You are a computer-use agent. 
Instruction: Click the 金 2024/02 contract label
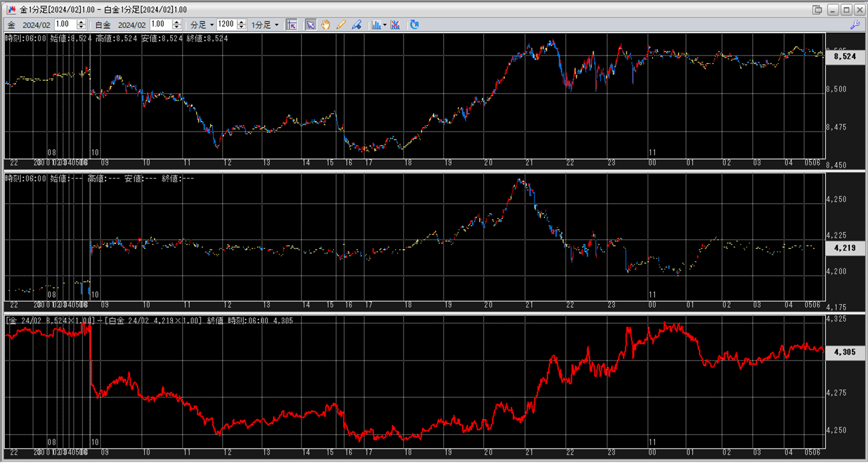click(29, 25)
